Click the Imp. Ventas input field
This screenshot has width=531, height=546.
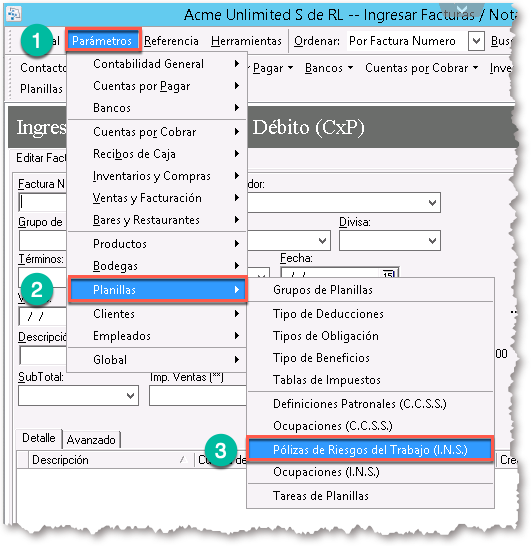[198, 395]
